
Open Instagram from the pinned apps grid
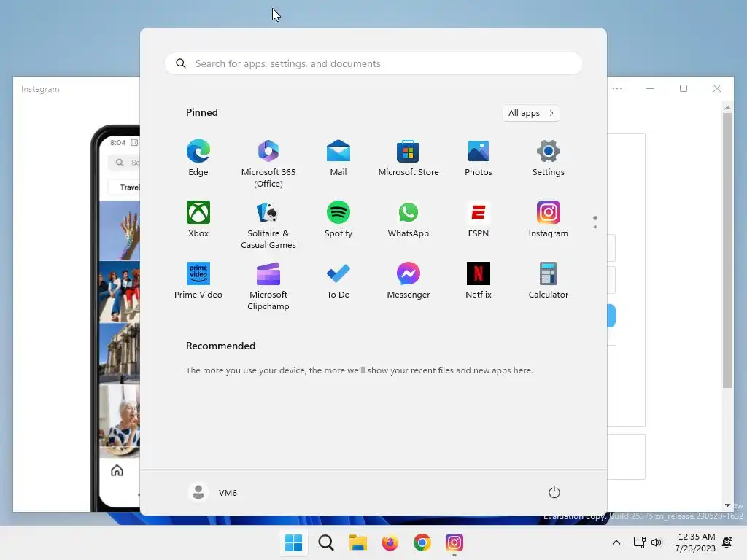(x=549, y=219)
